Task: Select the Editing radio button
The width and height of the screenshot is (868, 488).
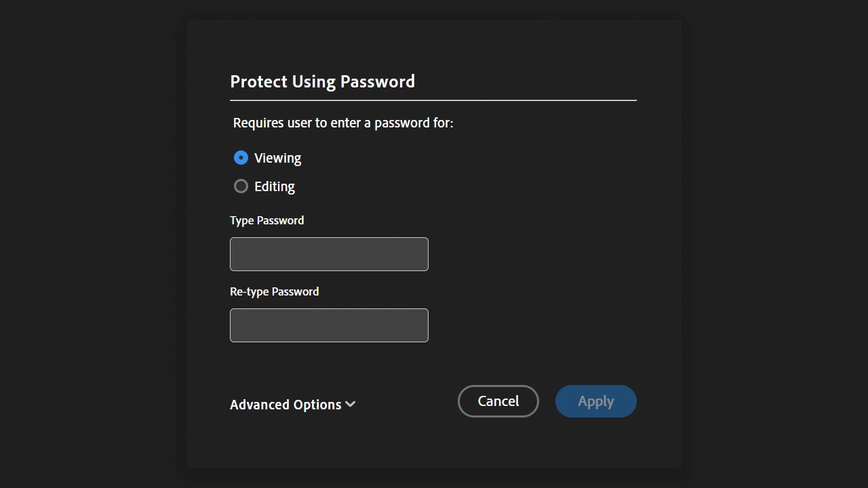Action: pos(241,186)
